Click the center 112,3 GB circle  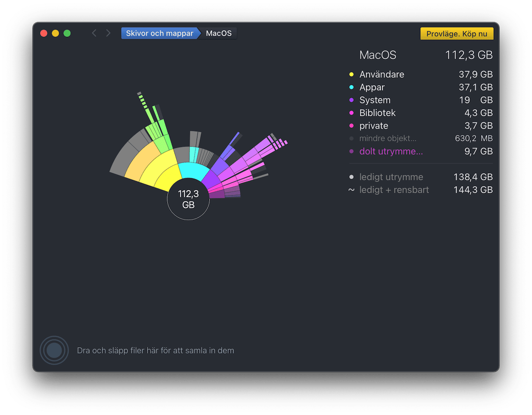point(188,199)
